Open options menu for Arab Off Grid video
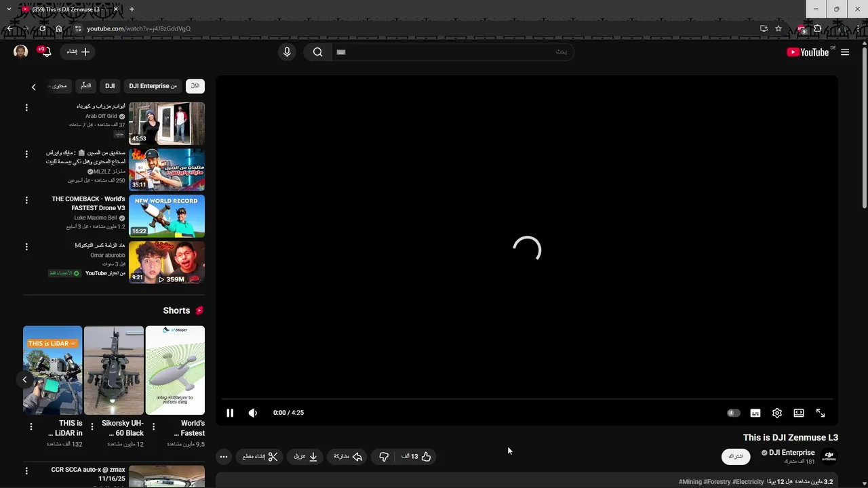 tap(26, 108)
